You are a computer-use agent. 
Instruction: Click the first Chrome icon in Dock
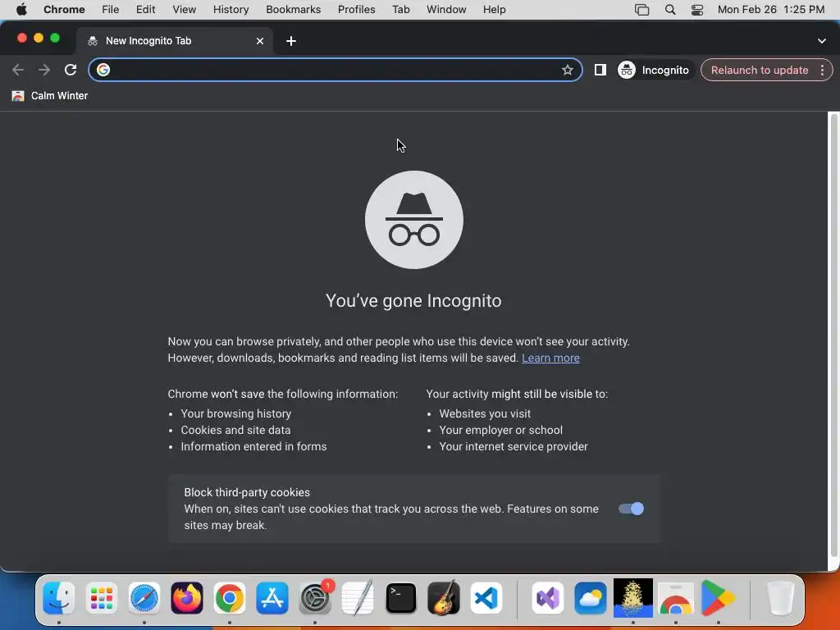pos(230,598)
